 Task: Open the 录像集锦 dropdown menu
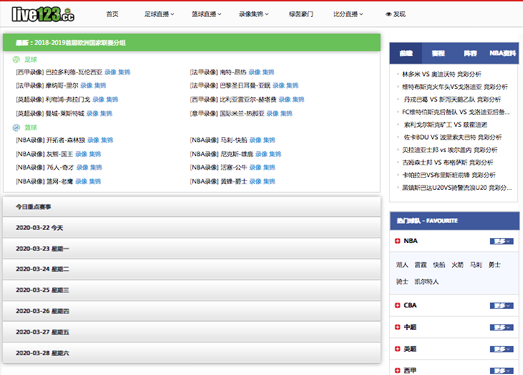[x=254, y=14]
